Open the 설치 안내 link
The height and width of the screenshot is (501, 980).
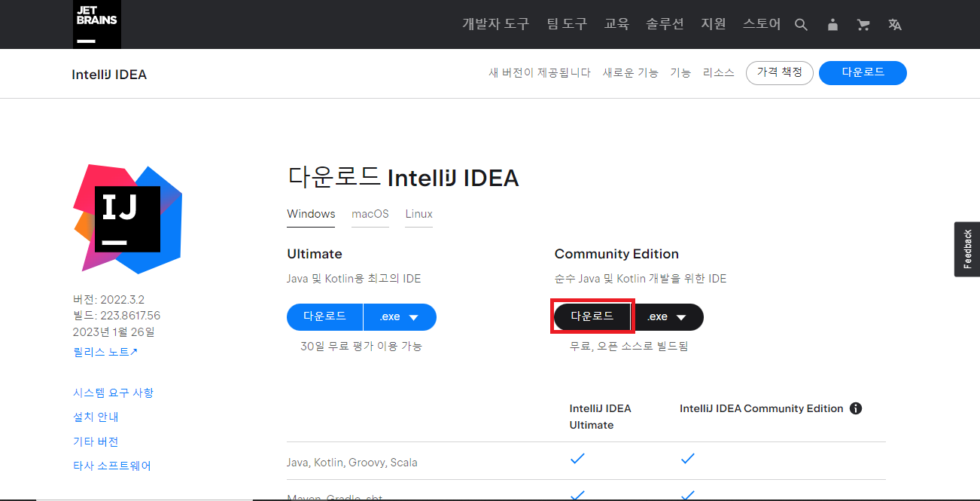tap(96, 417)
